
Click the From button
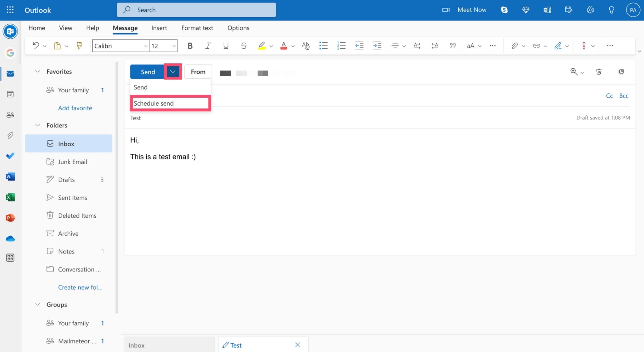[198, 72]
